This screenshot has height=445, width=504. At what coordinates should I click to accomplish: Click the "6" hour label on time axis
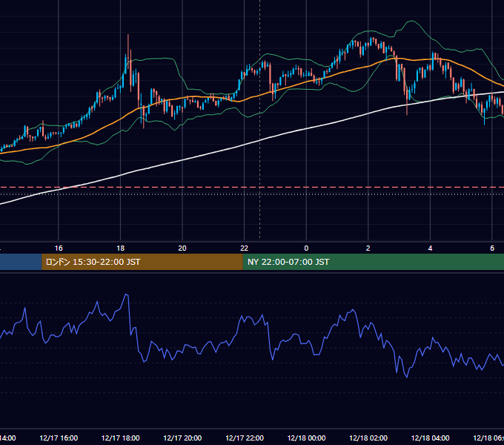492,248
